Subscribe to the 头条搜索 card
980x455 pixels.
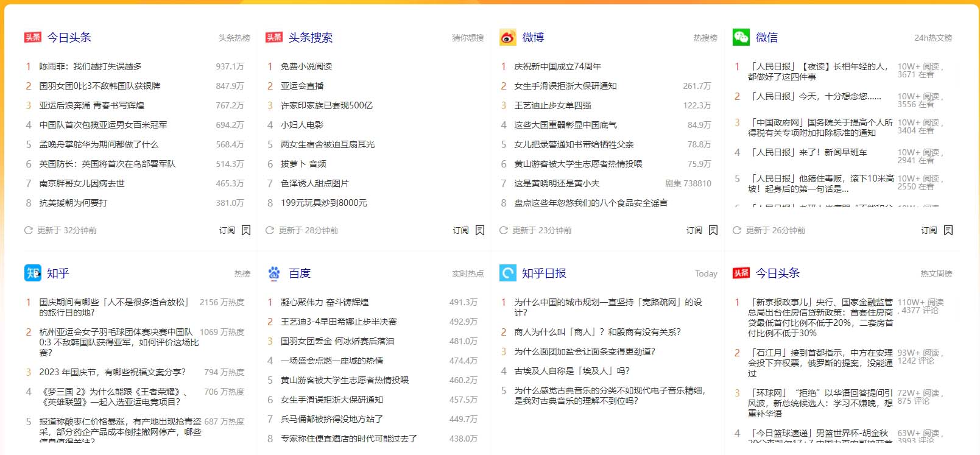click(x=461, y=230)
